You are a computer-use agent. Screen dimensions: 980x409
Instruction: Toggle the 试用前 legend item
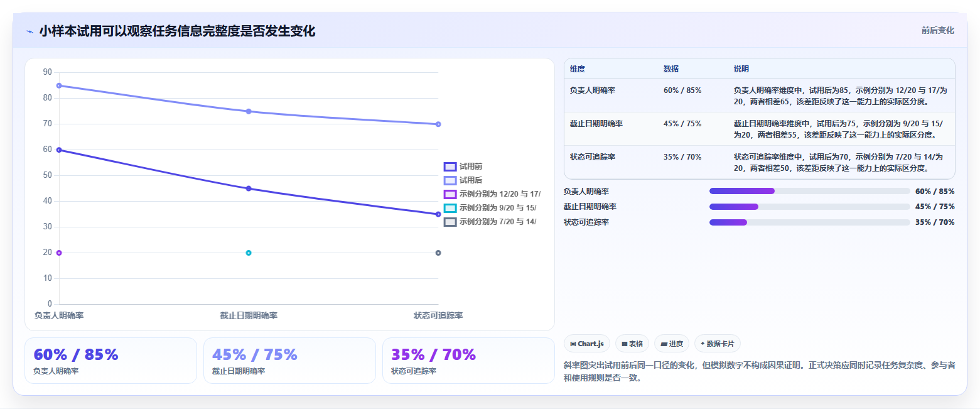coord(463,166)
